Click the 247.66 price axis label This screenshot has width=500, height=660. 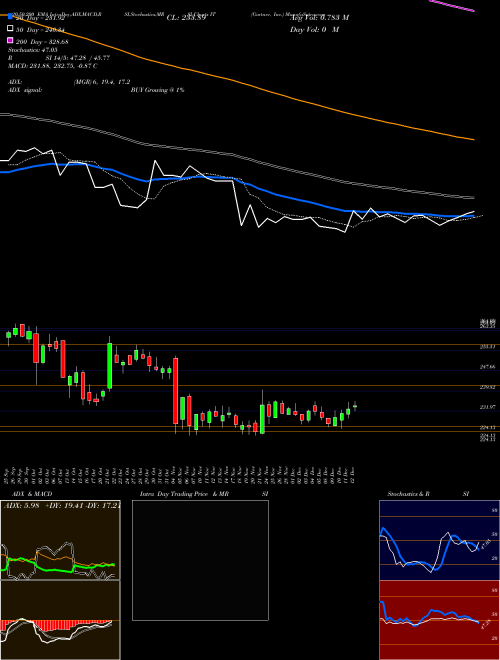(488, 367)
